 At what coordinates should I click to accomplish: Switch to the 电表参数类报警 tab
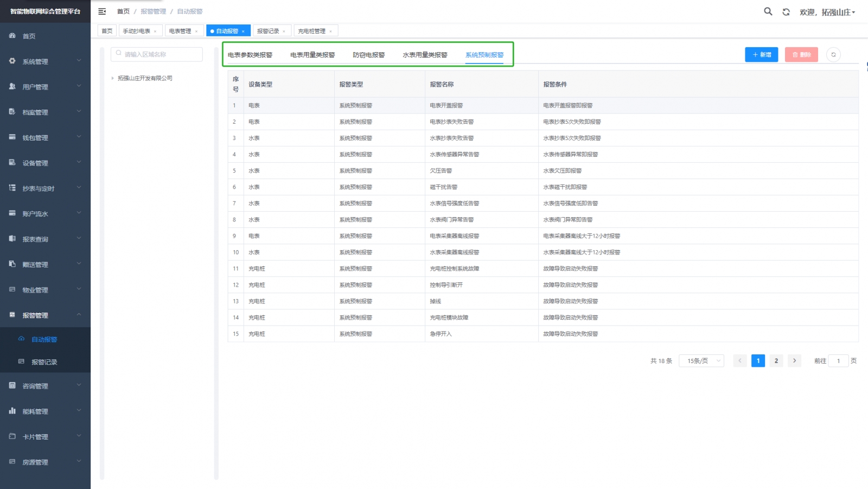point(250,55)
